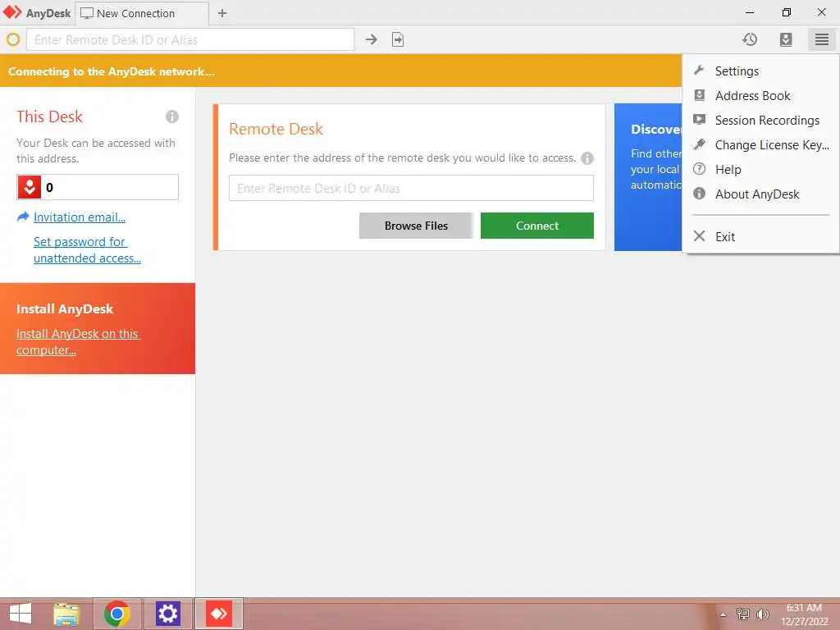Show hidden system tray icons arrow
840x630 pixels.
(x=724, y=614)
